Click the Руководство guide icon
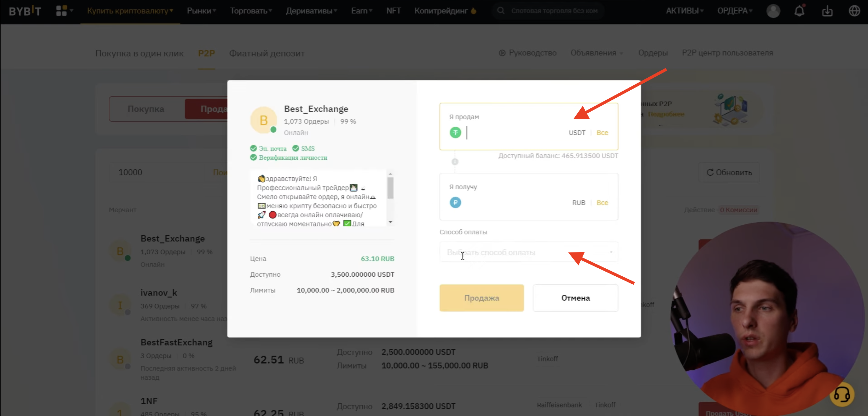 (x=502, y=53)
